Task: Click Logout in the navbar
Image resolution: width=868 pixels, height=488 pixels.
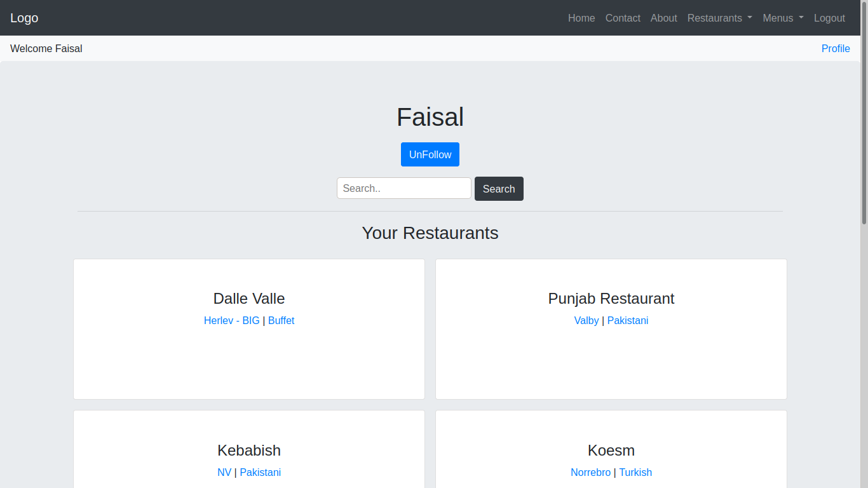Action: [x=829, y=18]
